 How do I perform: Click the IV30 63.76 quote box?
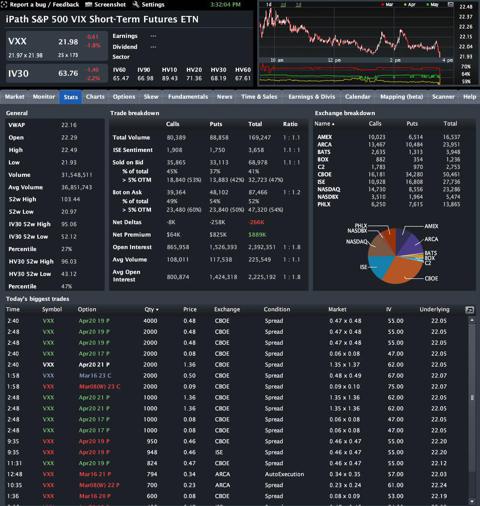coord(56,73)
